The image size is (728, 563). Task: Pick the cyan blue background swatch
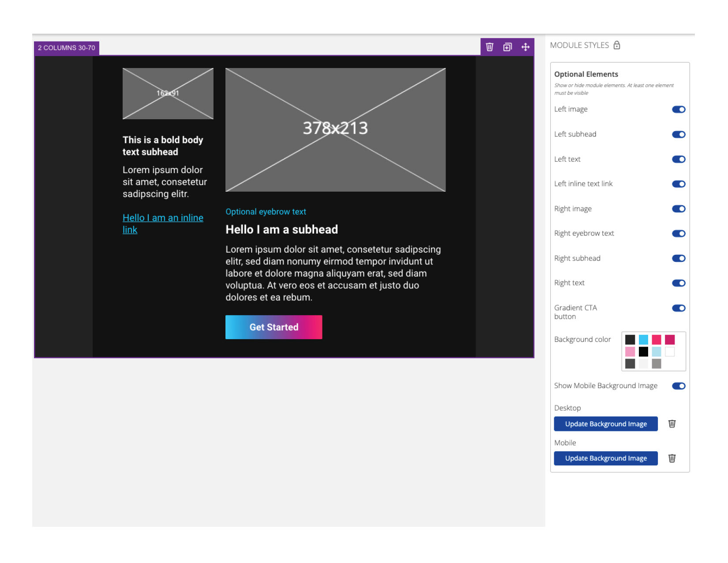point(643,340)
